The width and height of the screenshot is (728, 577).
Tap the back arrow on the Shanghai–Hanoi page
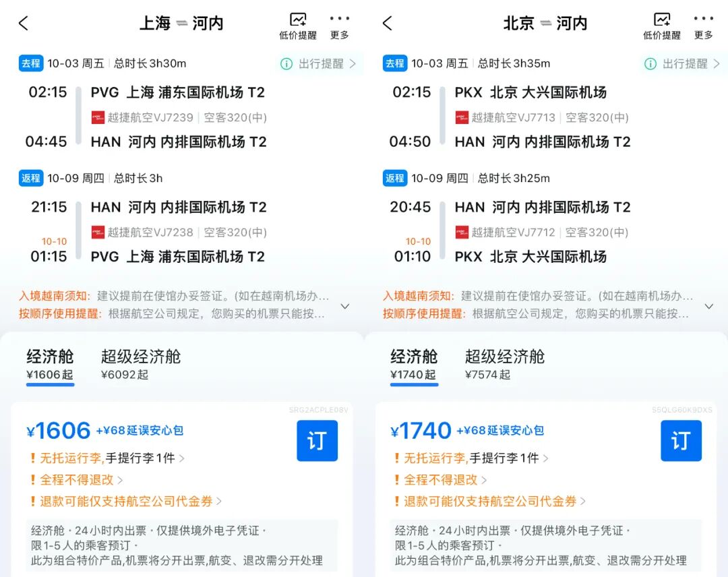tap(24, 22)
